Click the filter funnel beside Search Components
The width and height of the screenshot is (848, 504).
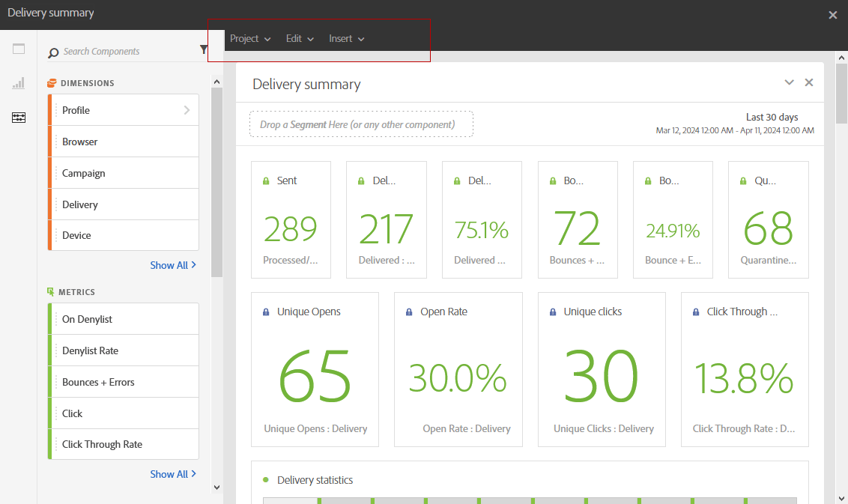pyautogui.click(x=203, y=51)
